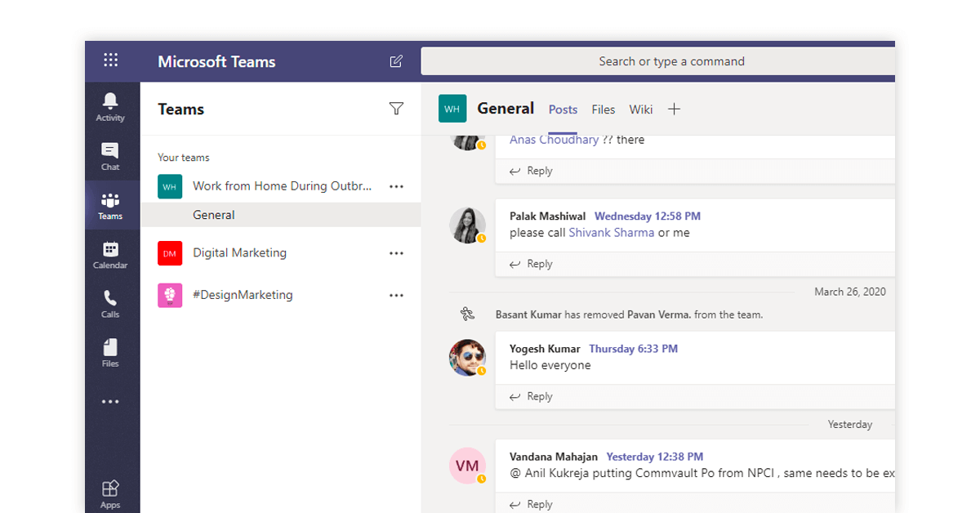The height and width of the screenshot is (513, 980).
Task: Click the Microsoft Teams title
Action: coord(216,61)
